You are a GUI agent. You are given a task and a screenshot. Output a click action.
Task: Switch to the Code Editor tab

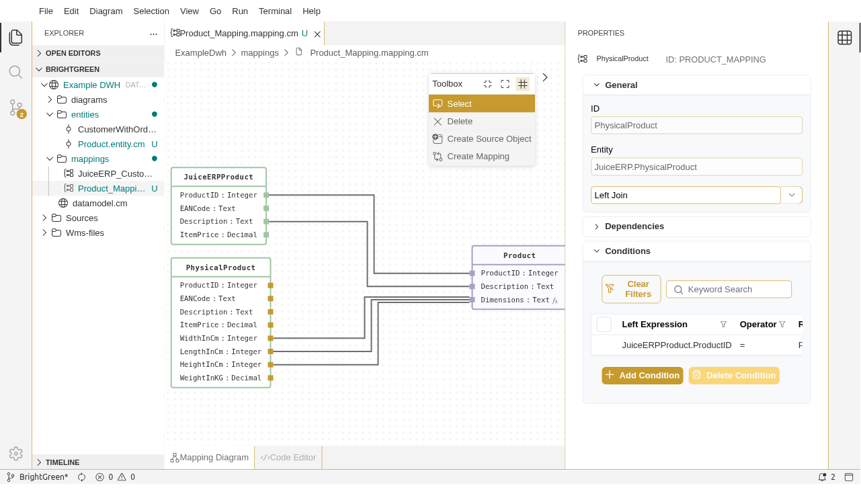click(288, 458)
